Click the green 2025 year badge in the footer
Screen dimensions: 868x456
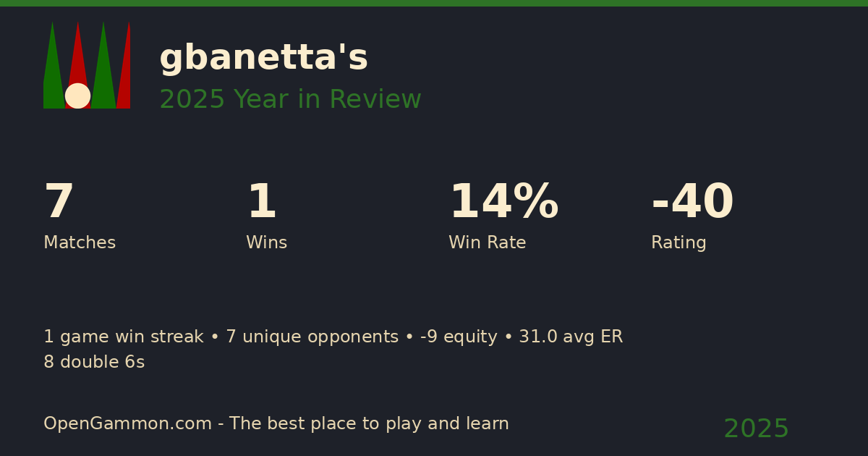coord(756,429)
